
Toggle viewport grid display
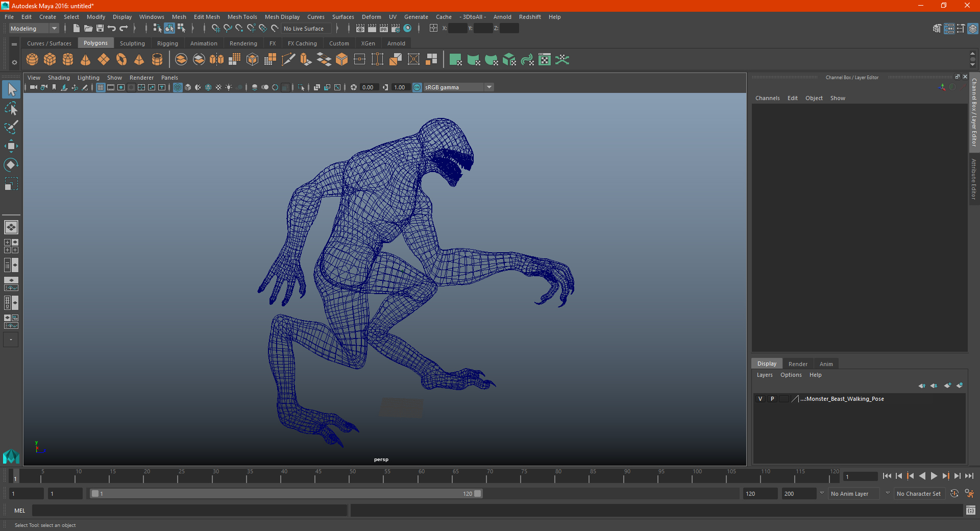tap(101, 87)
